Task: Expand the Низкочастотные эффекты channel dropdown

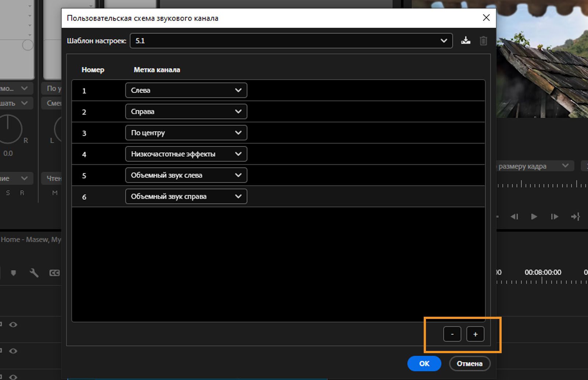Action: tap(186, 154)
